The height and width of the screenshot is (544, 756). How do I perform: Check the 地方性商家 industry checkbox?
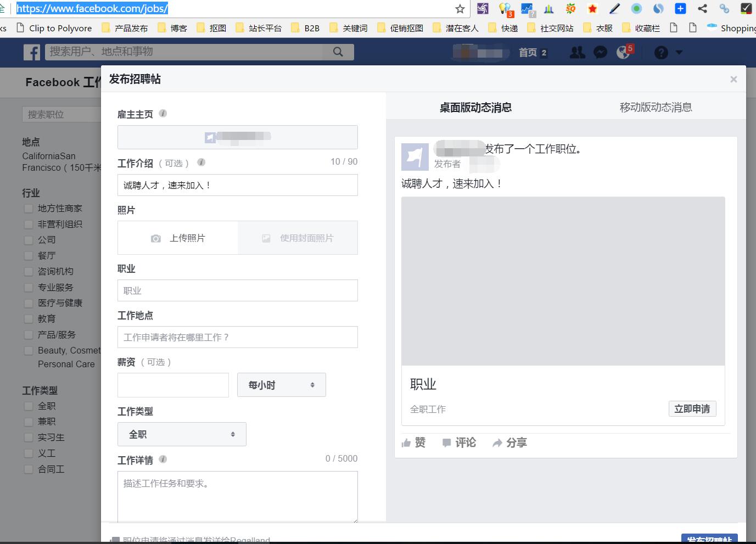[x=29, y=209]
